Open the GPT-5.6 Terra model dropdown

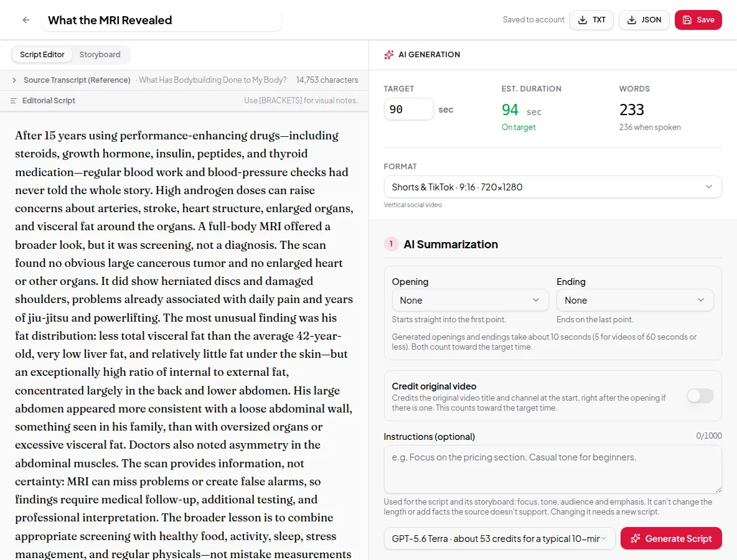click(499, 538)
